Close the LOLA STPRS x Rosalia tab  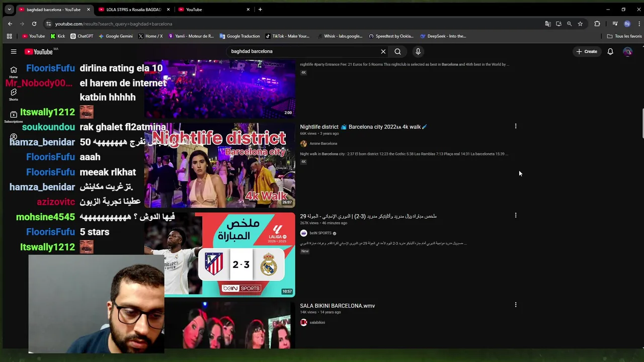click(x=168, y=10)
